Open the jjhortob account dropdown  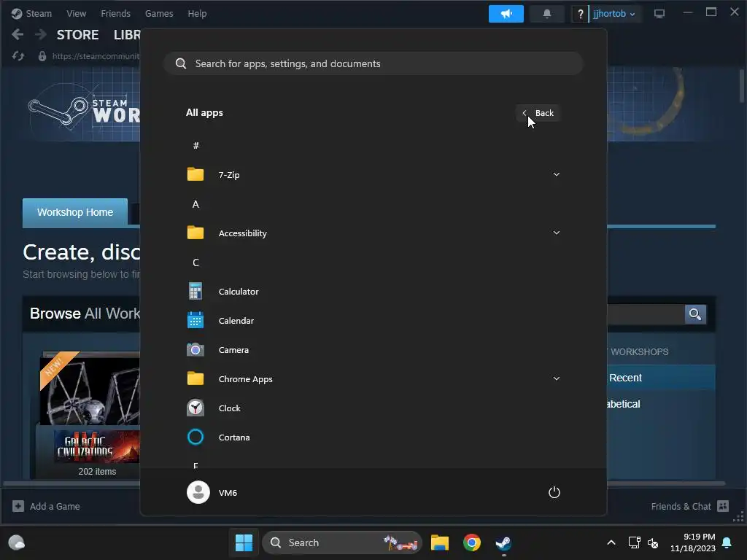(614, 14)
